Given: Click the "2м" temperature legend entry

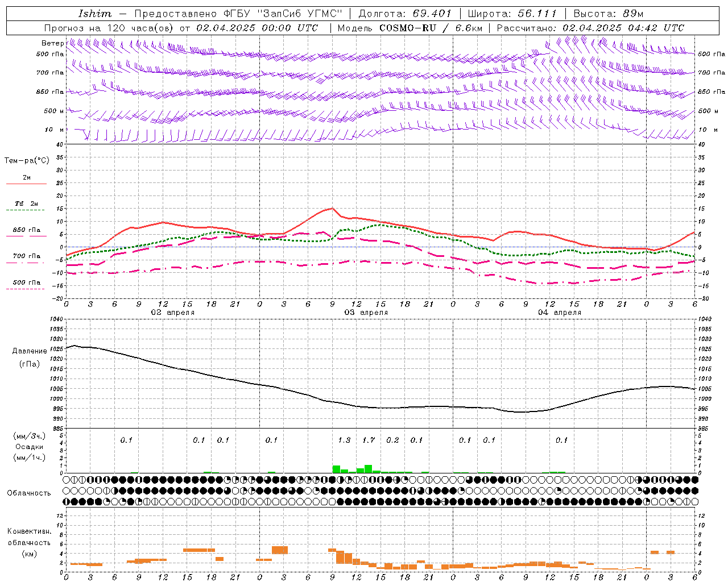Looking at the screenshot, I should [27, 177].
